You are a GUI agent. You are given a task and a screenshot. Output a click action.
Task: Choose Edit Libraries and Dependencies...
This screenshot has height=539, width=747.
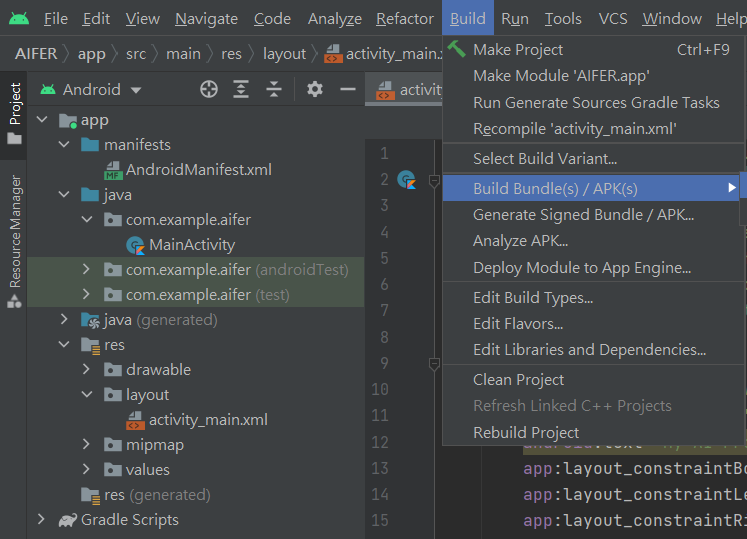593,350
